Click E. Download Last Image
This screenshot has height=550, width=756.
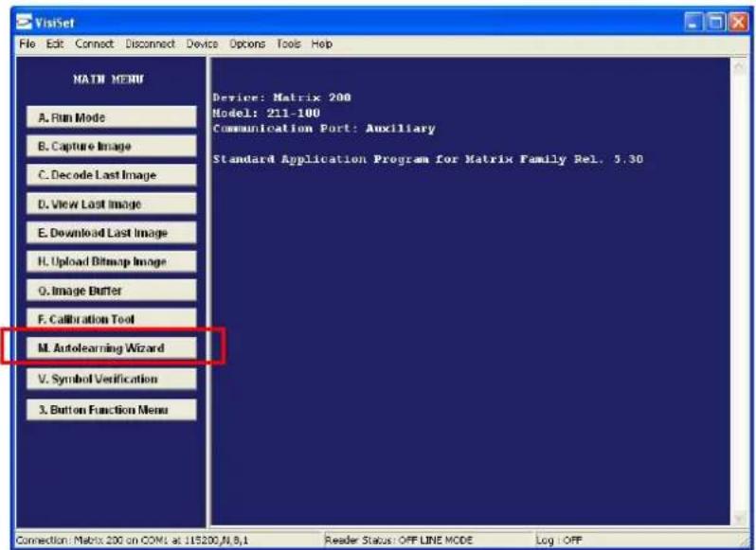coord(112,233)
